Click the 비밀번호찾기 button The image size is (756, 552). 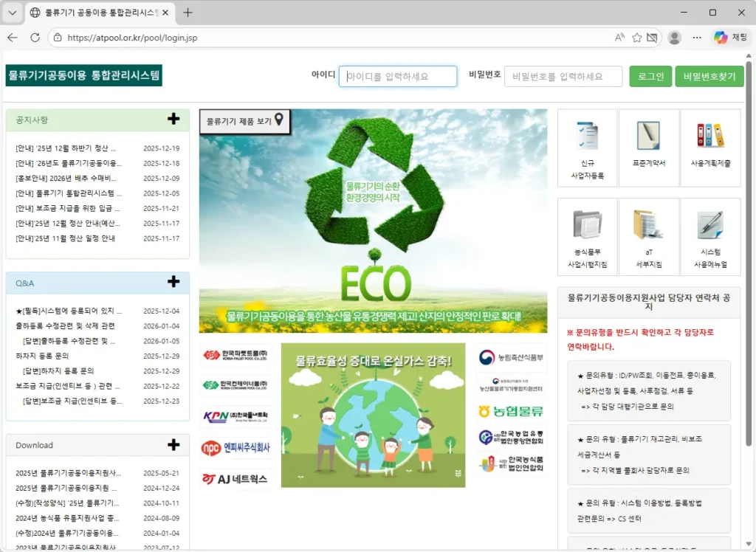click(709, 76)
